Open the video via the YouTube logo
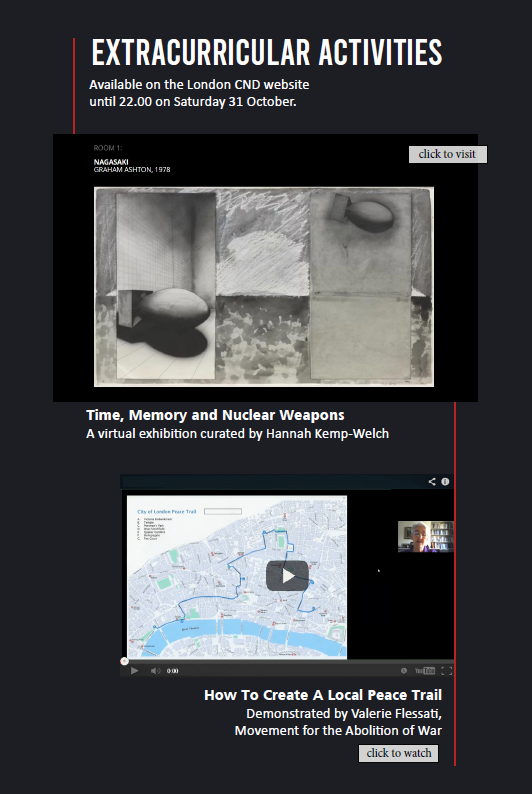532x794 pixels. click(425, 670)
